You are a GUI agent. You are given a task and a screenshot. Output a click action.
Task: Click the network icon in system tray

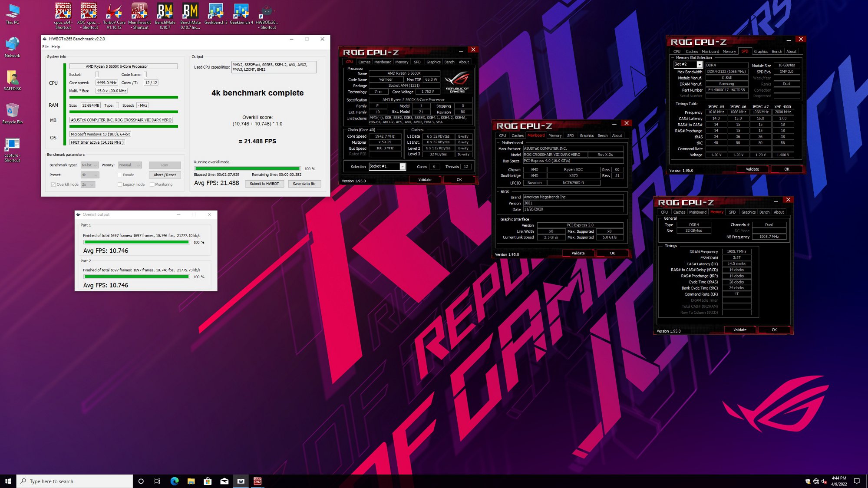coord(816,481)
